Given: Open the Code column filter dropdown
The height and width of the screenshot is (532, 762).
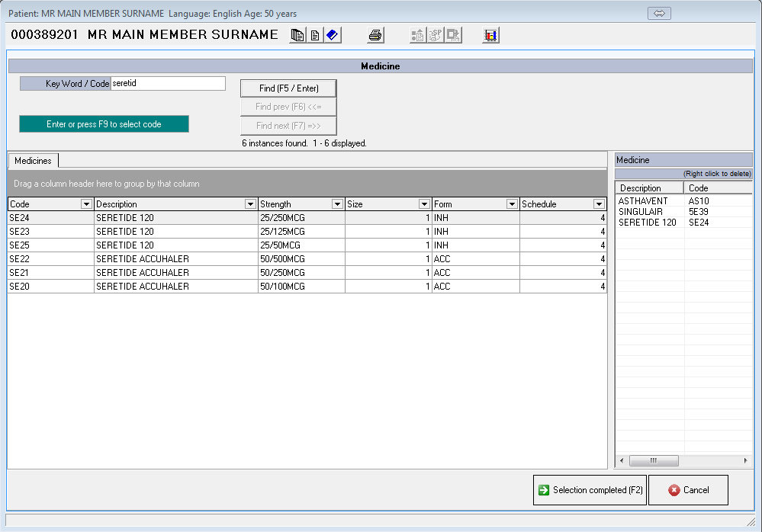Looking at the screenshot, I should tap(86, 204).
